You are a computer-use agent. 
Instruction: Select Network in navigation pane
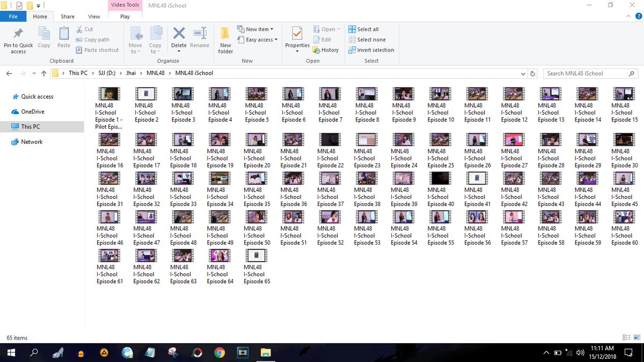(x=32, y=142)
